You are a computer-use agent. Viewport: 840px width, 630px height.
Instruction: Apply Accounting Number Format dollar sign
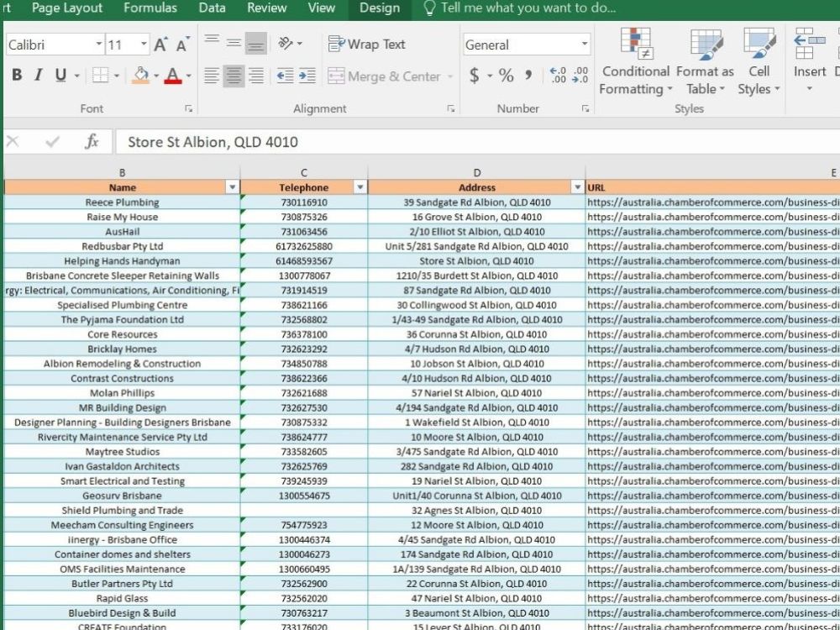474,75
